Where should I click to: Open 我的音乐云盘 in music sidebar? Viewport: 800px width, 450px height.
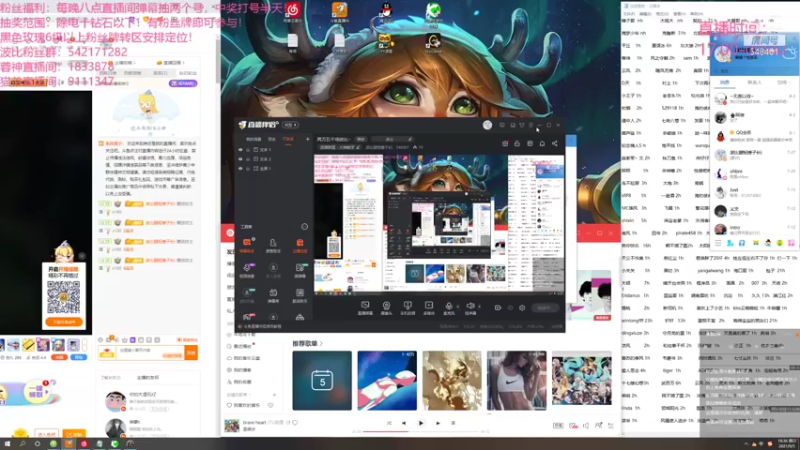click(244, 358)
